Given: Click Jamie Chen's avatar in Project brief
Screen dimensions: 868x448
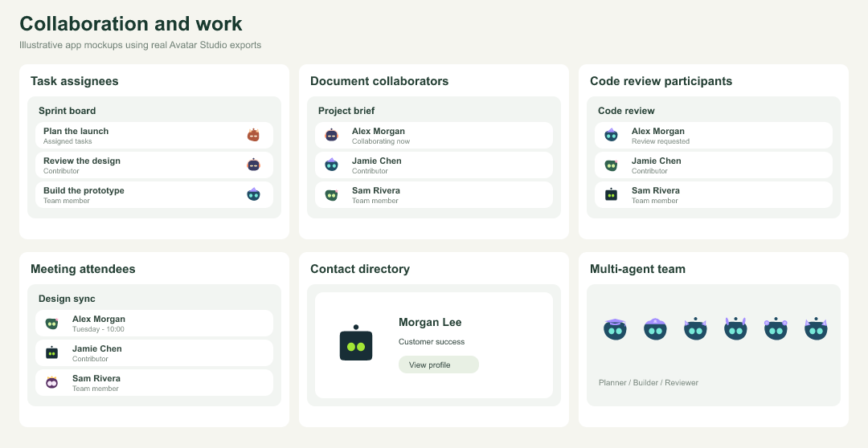Looking at the screenshot, I should (332, 165).
